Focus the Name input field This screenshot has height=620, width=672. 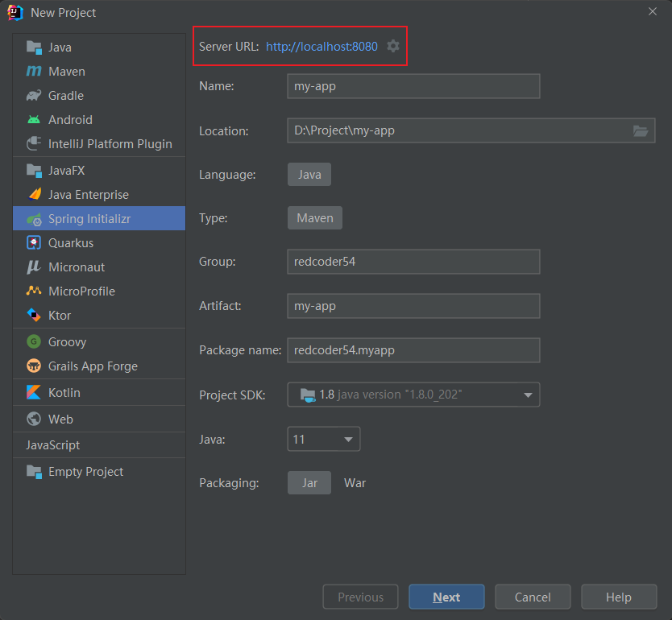click(413, 86)
